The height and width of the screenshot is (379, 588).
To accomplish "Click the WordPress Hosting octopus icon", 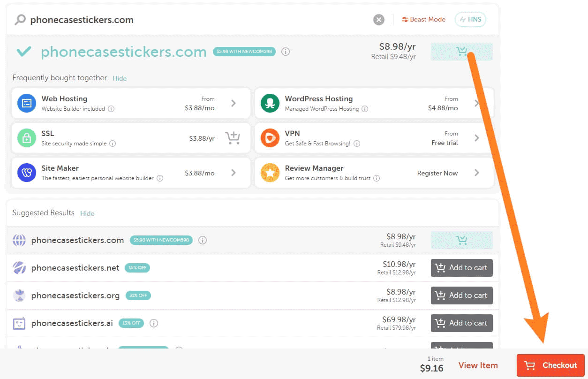I will pos(270,103).
